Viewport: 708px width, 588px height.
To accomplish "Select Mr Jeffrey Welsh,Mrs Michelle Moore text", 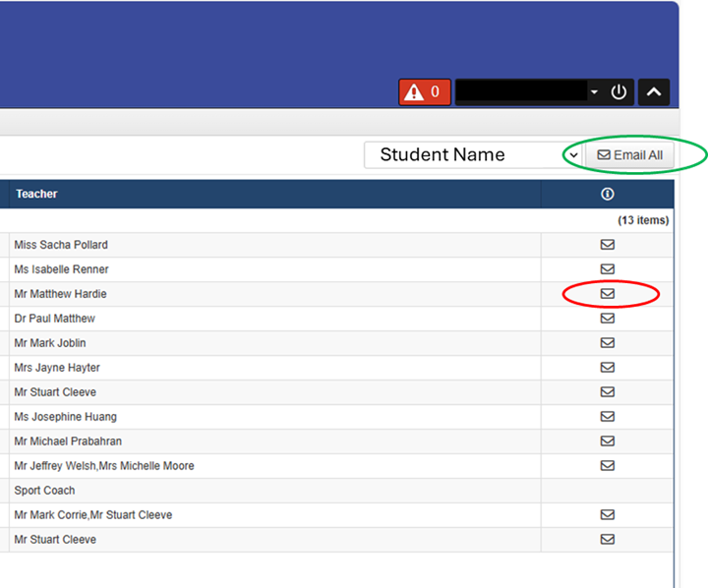I will tap(104, 466).
